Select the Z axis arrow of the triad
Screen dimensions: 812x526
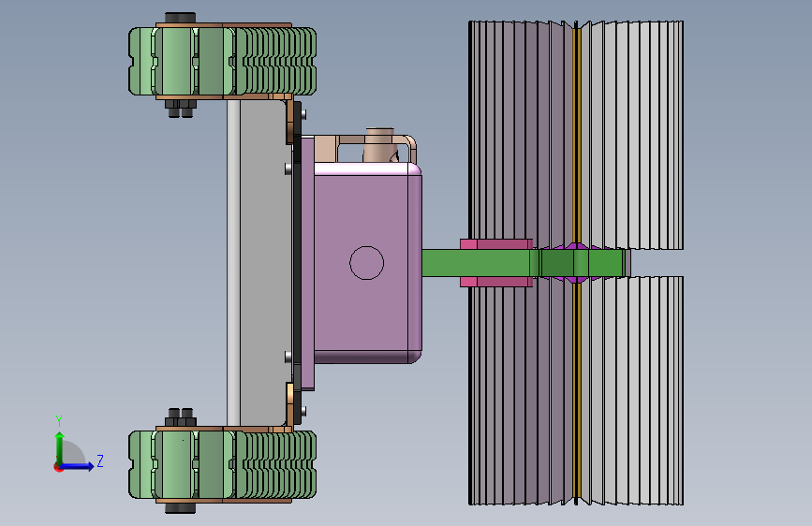point(79,466)
